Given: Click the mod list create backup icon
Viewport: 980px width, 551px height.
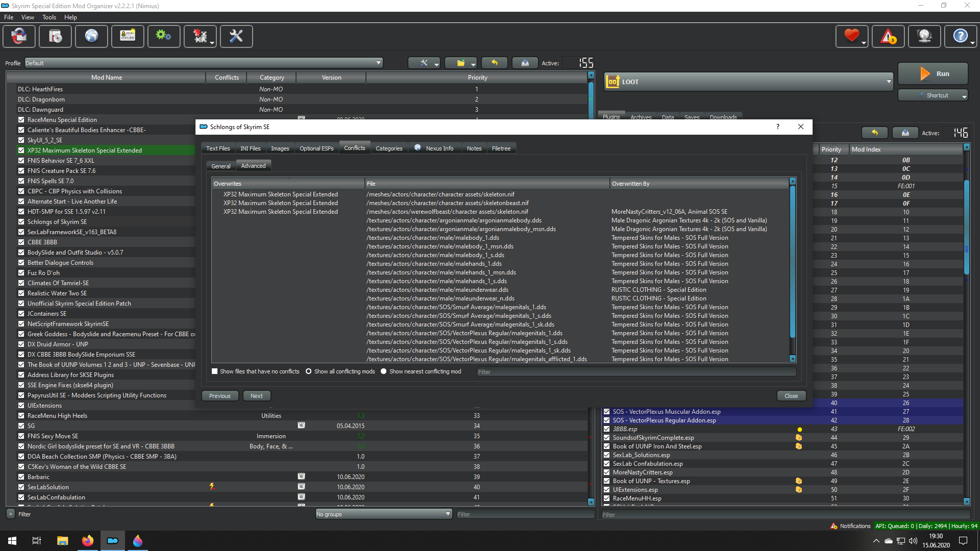Looking at the screenshot, I should click(525, 63).
